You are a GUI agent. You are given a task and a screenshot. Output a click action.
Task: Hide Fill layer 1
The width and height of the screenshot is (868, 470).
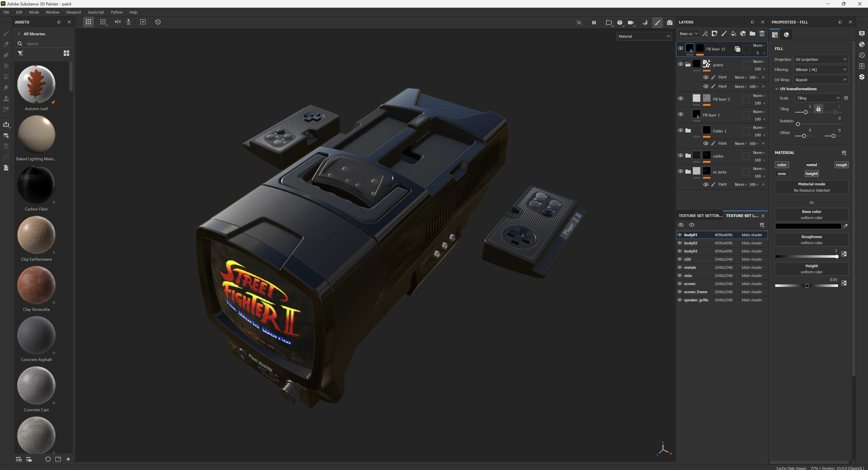click(681, 114)
